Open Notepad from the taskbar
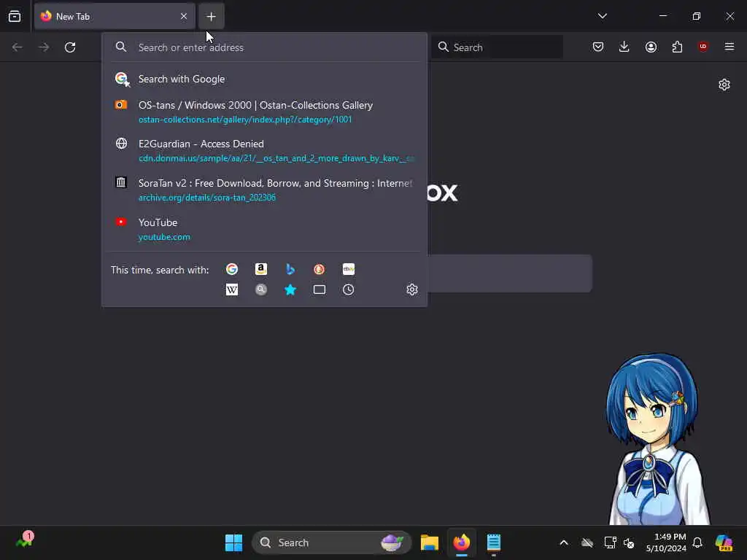The width and height of the screenshot is (747, 560). click(494, 542)
